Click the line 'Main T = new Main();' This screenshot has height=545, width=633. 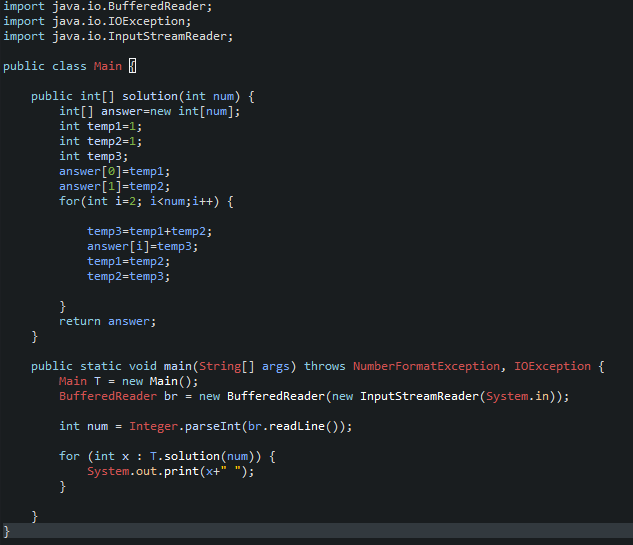point(128,382)
